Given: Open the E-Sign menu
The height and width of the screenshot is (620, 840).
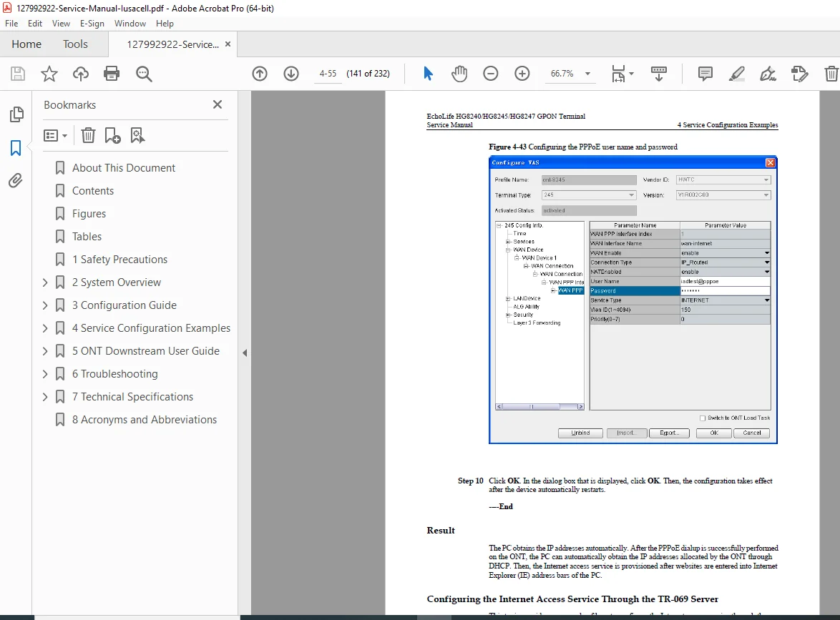Looking at the screenshot, I should pyautogui.click(x=92, y=24).
